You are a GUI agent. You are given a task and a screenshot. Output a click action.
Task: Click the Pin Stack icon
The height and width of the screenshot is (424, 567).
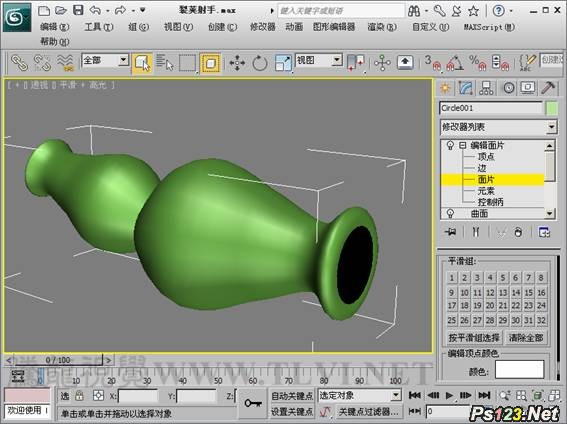(x=451, y=232)
